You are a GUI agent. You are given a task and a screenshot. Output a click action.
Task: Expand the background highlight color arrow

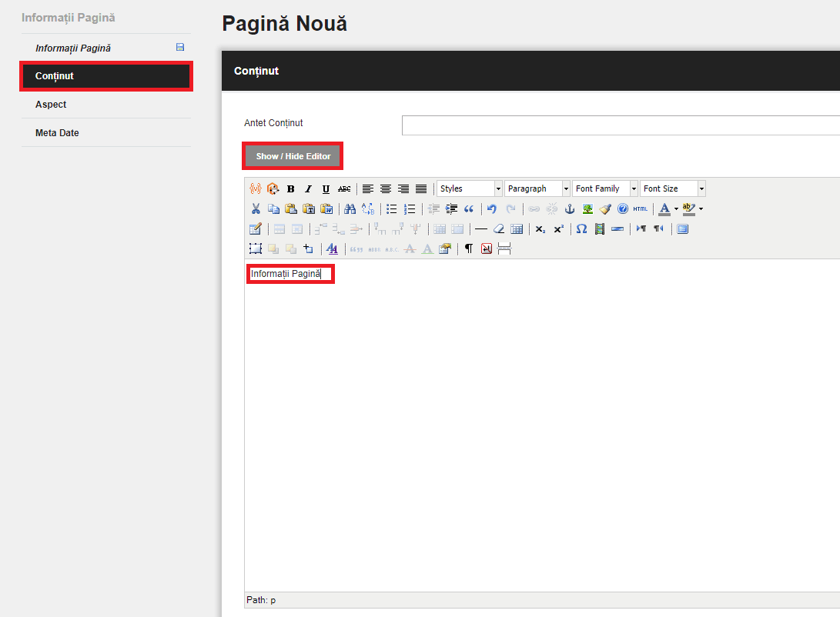701,208
